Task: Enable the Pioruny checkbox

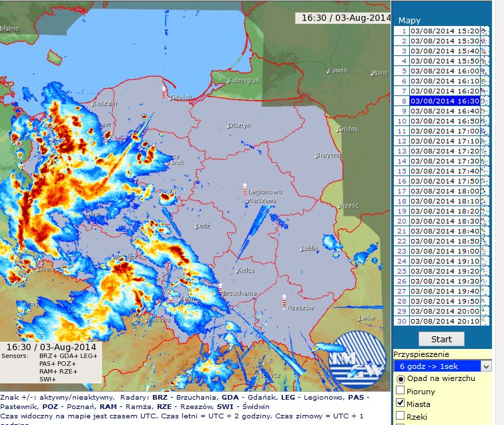Action: pos(400,390)
